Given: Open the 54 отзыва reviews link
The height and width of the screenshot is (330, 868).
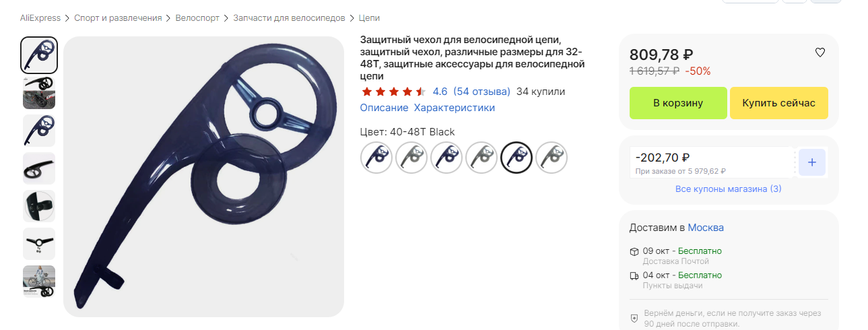Looking at the screenshot, I should [482, 92].
